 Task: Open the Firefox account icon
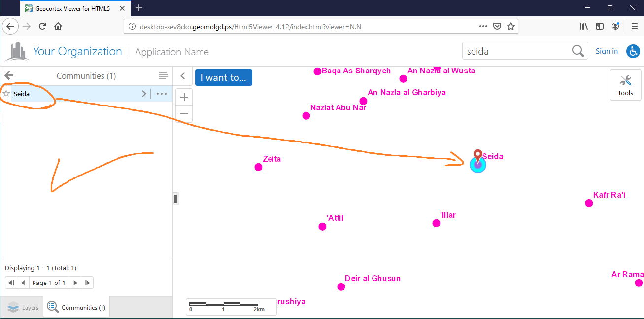[x=615, y=26]
